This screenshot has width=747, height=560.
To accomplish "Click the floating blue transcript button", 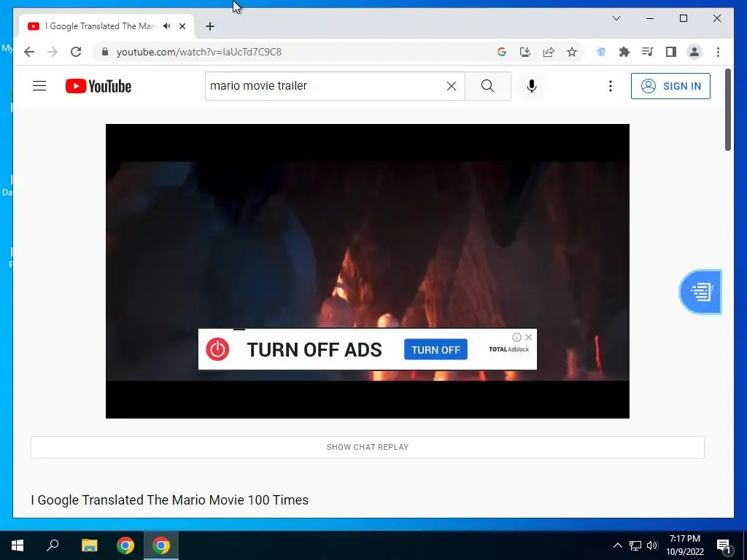I will (700, 292).
